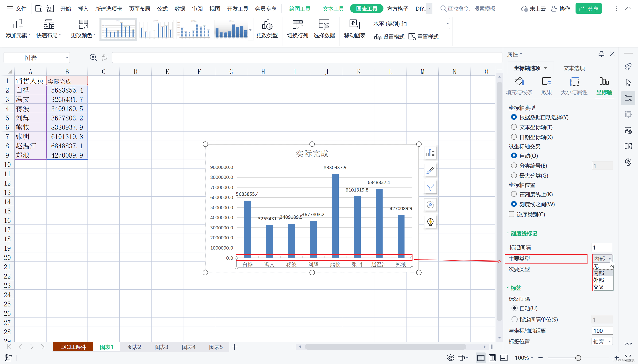Screen dimensions: 638x364
Task: Click the eye protection mode icon
Action: pos(451,358)
